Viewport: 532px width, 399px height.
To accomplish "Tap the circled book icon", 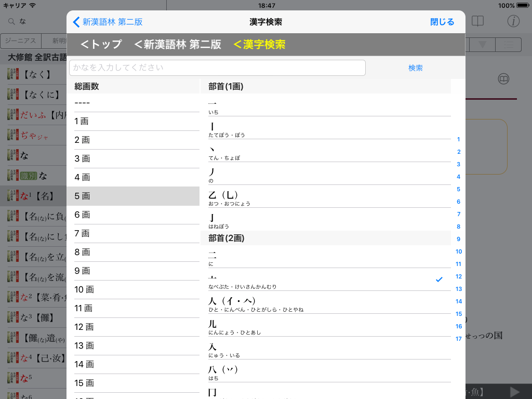I will coord(503,78).
